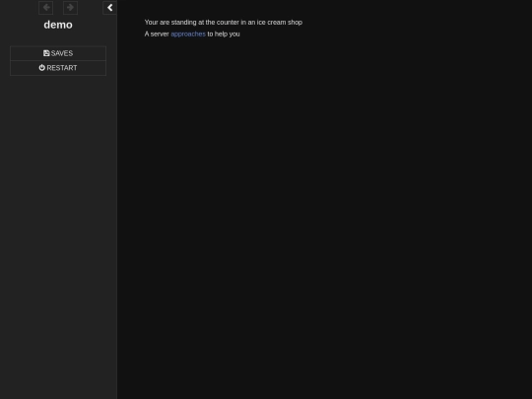Viewport: 532px width, 399px height.
Task: Go forward in story history
Action: (70, 8)
